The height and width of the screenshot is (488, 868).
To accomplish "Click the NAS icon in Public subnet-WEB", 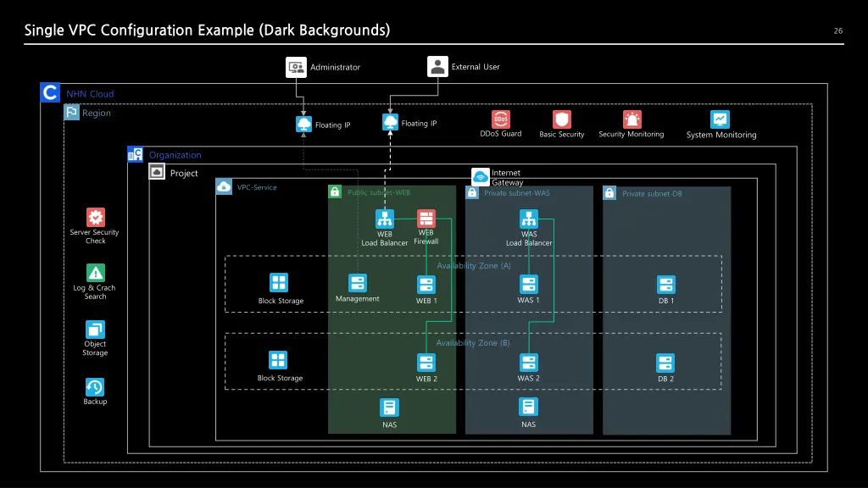I will pos(389,408).
